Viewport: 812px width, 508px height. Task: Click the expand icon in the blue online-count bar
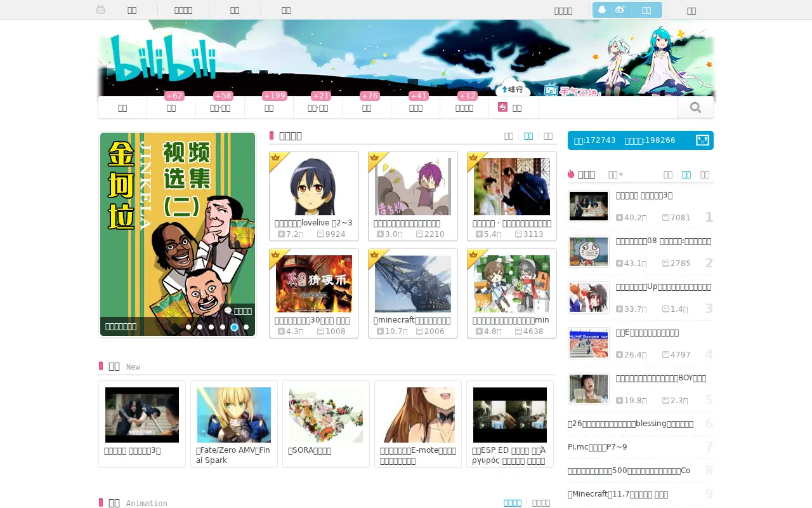coord(702,140)
